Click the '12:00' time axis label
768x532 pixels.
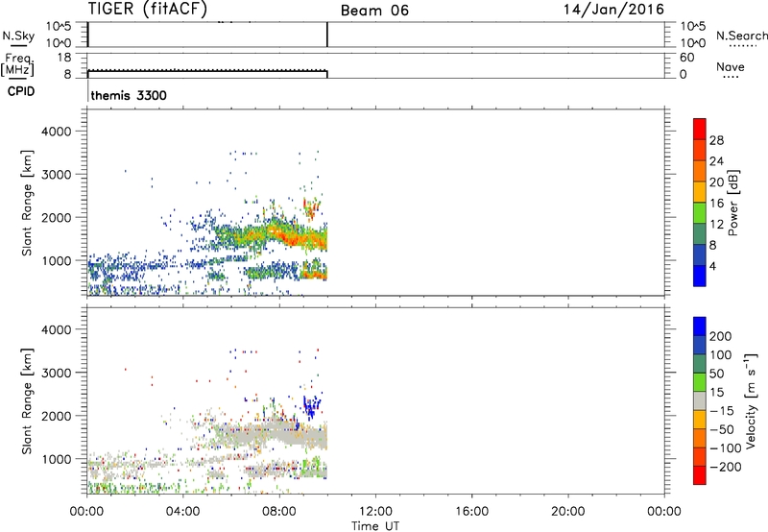[375, 512]
